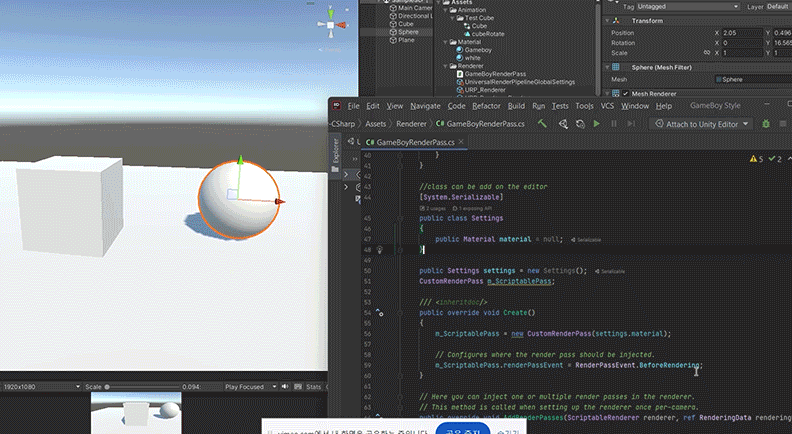The image size is (792, 434).
Task: Open the Refactor menu
Action: click(x=487, y=105)
